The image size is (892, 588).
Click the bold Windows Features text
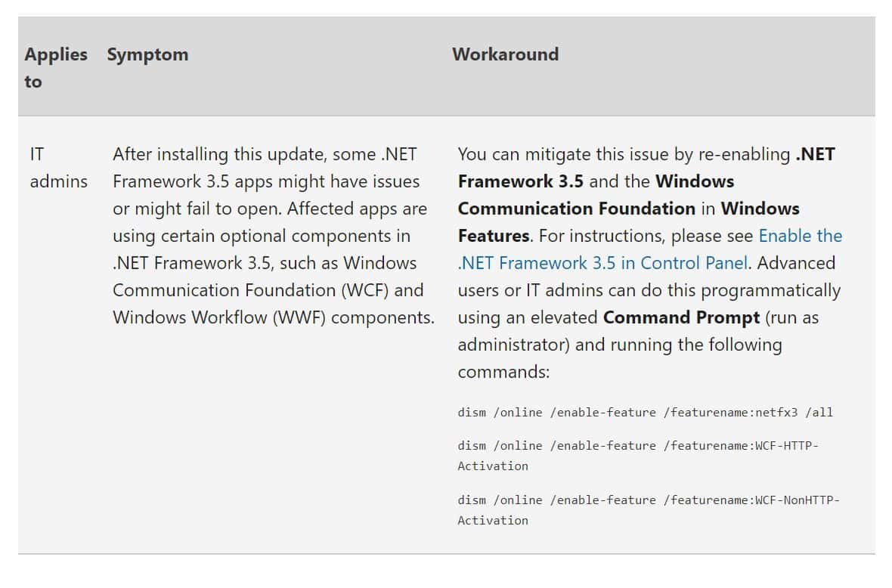pyautogui.click(x=629, y=222)
